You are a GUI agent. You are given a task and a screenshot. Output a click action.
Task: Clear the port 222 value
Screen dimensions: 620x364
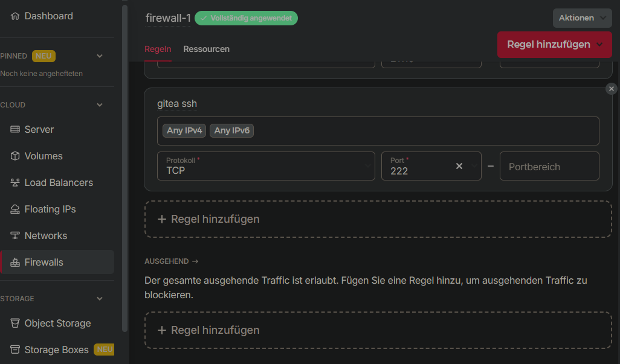(x=459, y=166)
